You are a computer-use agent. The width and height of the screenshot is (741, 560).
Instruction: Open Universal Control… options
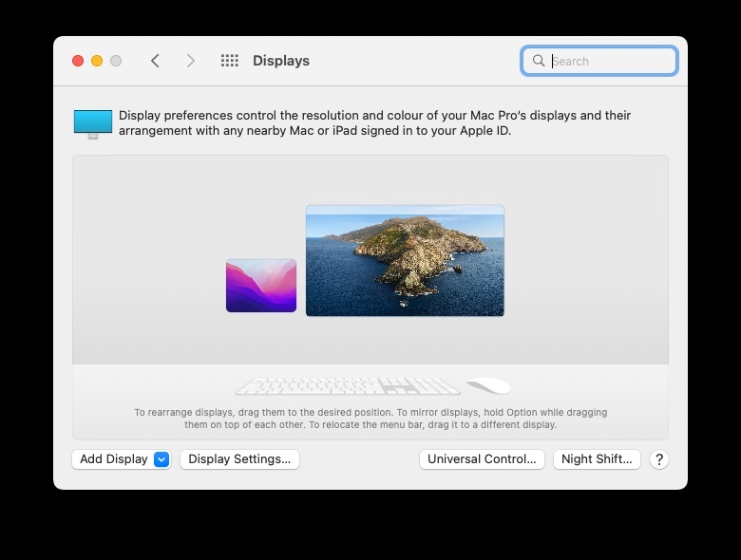tap(482, 459)
